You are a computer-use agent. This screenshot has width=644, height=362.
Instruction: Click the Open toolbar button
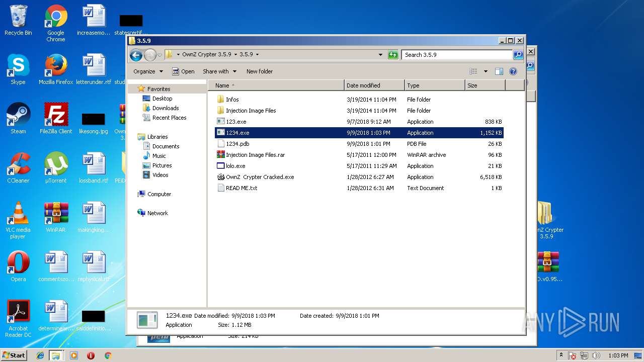click(183, 71)
